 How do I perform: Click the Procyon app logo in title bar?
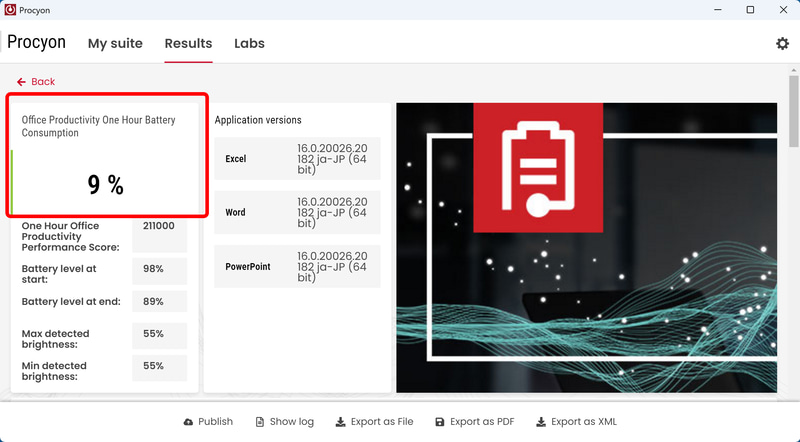point(10,10)
